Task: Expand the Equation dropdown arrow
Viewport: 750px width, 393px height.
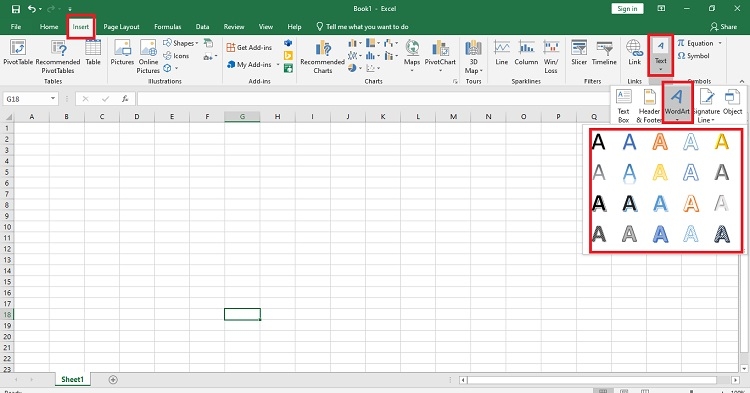Action: pyautogui.click(x=720, y=43)
